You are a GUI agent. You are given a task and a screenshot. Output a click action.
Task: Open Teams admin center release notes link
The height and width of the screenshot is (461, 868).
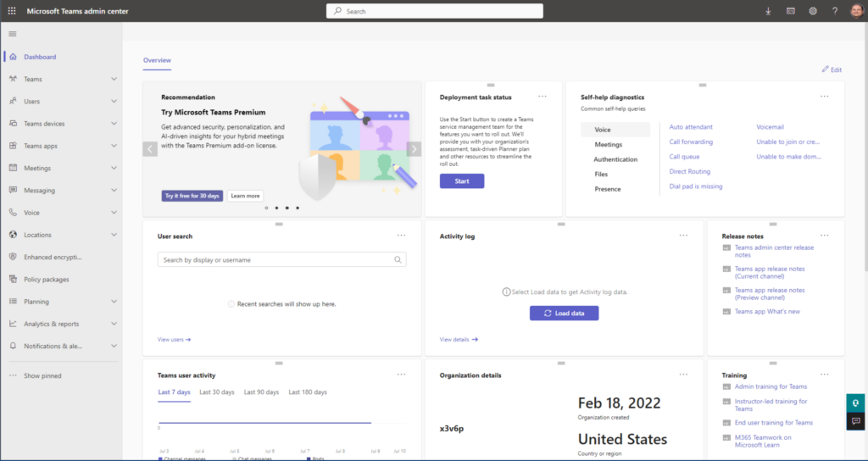(x=774, y=251)
